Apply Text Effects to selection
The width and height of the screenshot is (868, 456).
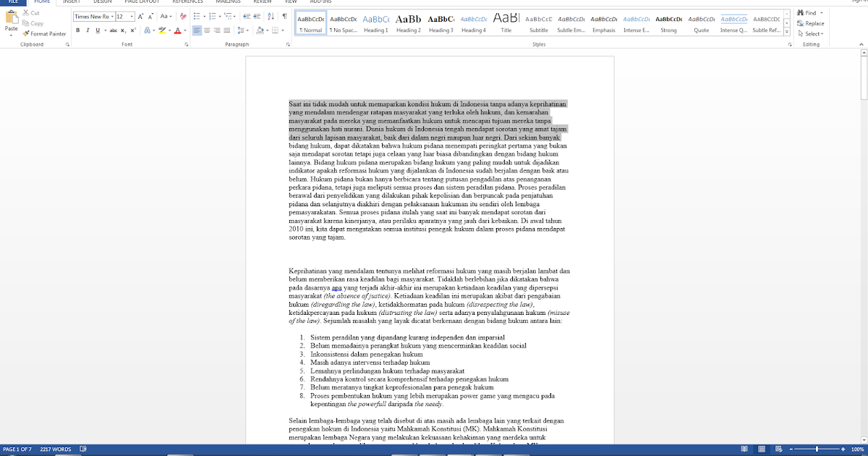(147, 30)
